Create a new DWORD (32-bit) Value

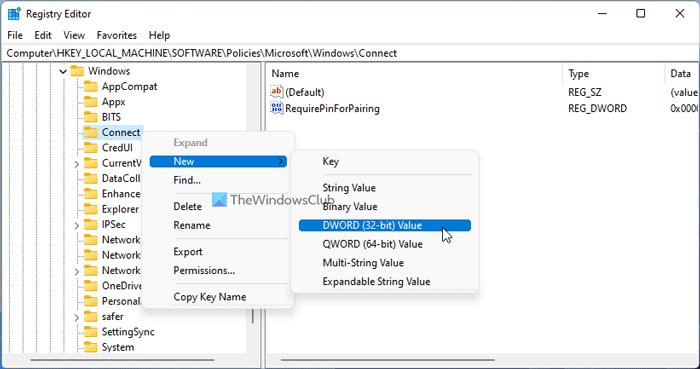[x=385, y=225]
